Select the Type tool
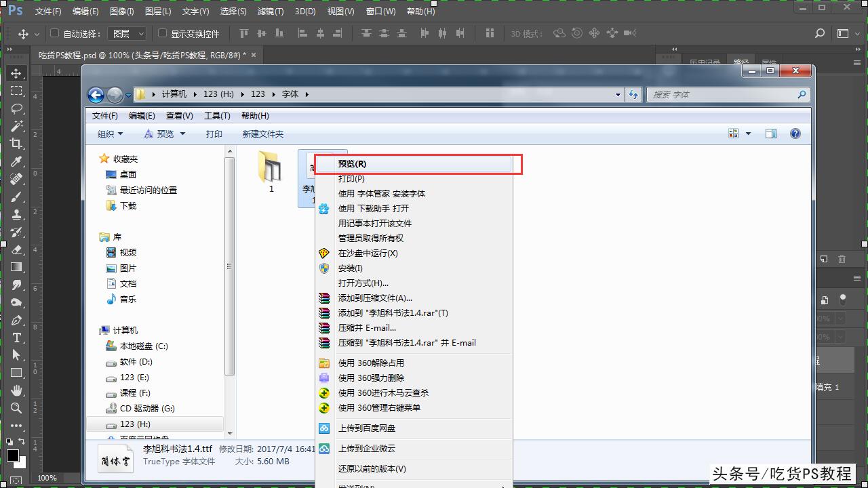Image resolution: width=868 pixels, height=488 pixels. pyautogui.click(x=16, y=338)
